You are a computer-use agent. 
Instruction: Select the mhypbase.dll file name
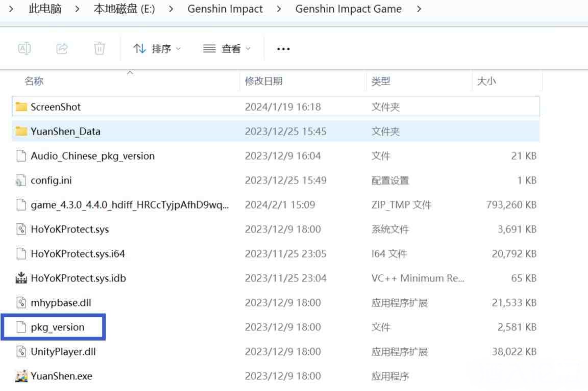[x=61, y=303]
